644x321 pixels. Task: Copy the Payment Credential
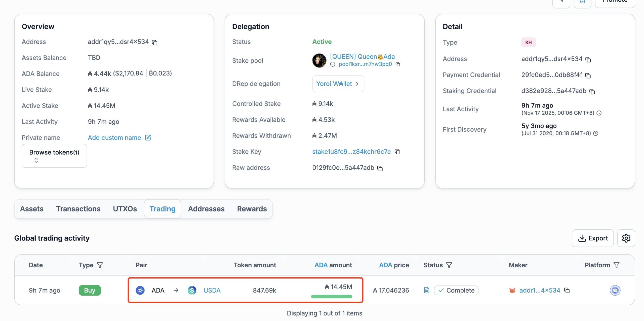click(588, 75)
